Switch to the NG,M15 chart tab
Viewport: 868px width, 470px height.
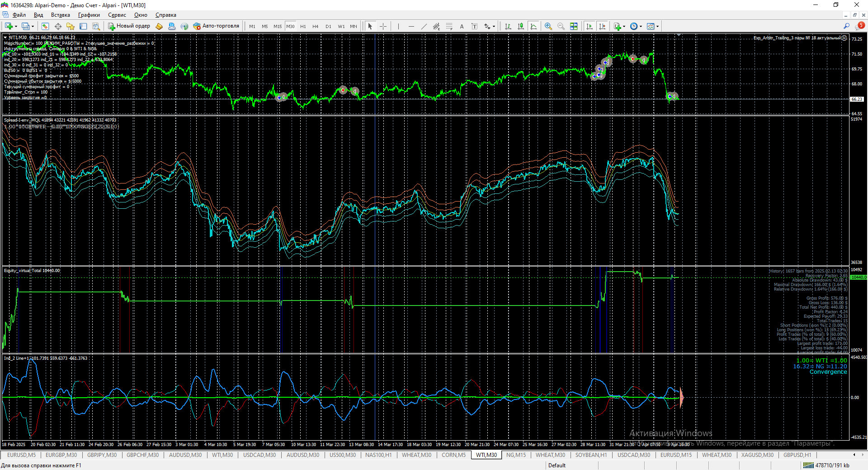(516, 455)
